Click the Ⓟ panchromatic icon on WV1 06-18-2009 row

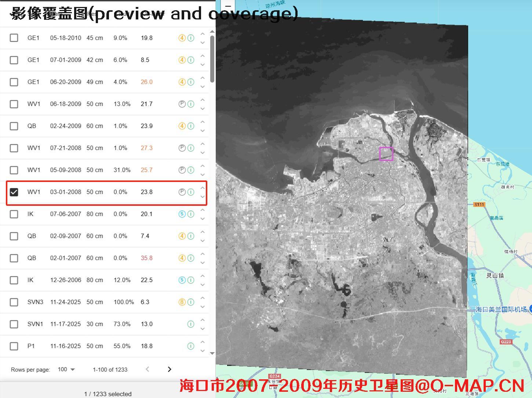(182, 104)
